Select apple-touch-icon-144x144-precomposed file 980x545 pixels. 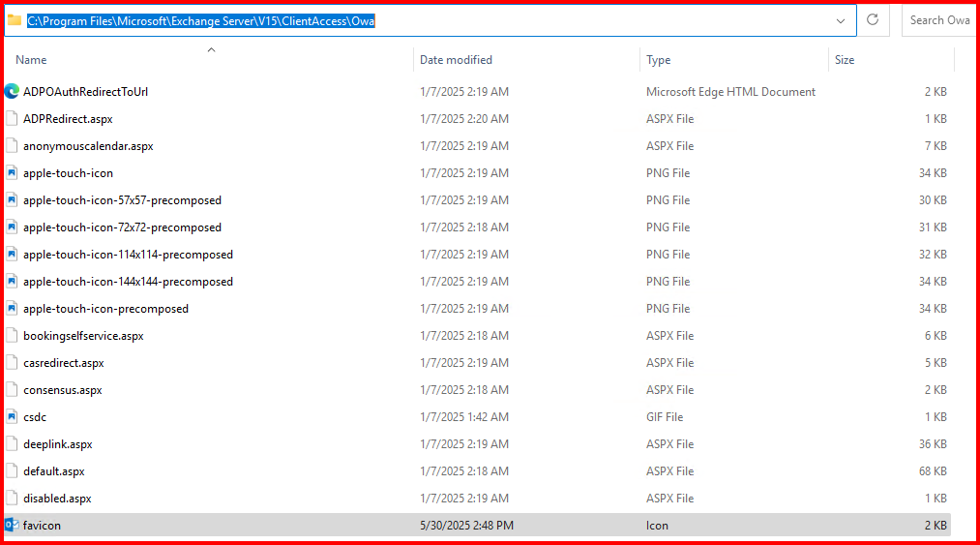pos(128,282)
